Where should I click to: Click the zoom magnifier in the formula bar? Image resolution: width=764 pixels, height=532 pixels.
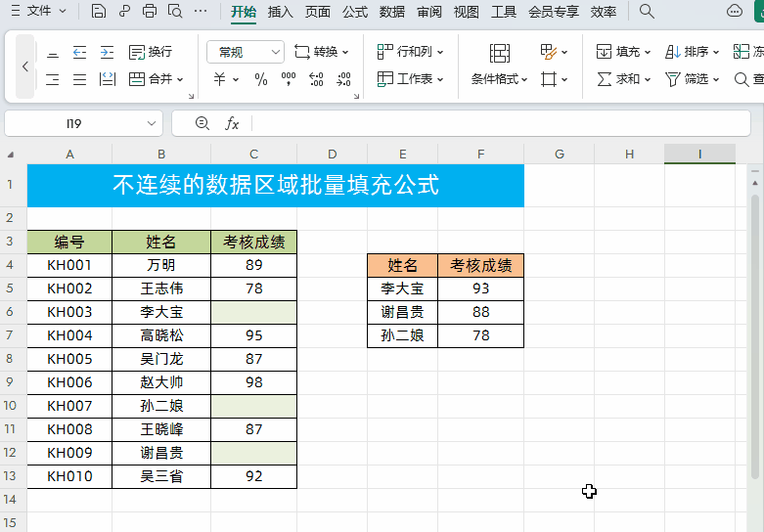[202, 123]
